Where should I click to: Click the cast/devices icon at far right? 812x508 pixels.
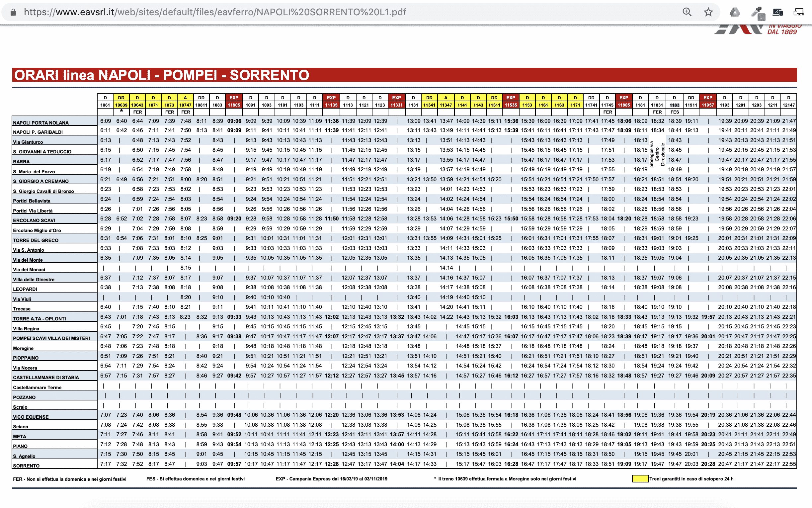coord(799,12)
